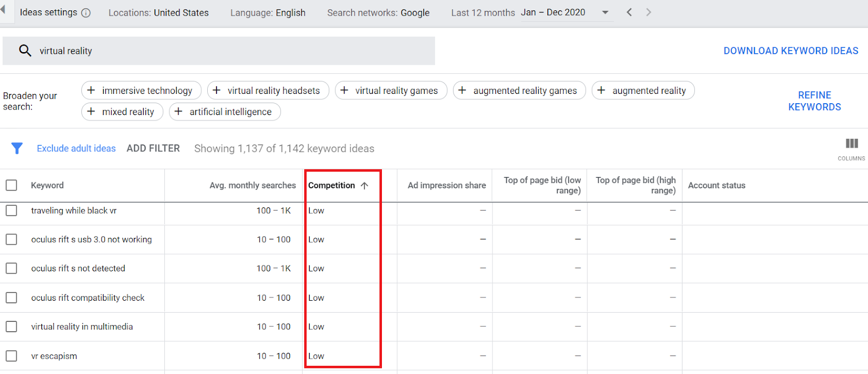Open Ideas settings label
Viewport: 868px width, 374px height.
[48, 12]
